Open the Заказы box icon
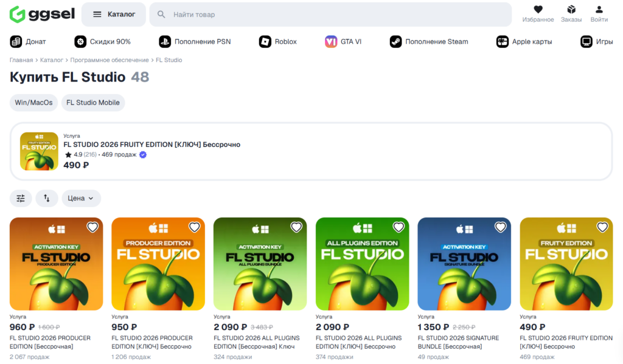Viewport: 623px width, 364px height. point(571,9)
